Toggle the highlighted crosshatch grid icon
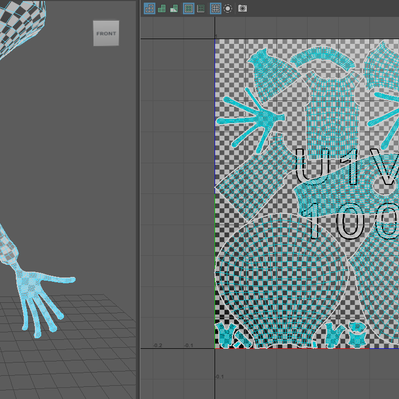The image size is (399, 399). (215, 8)
